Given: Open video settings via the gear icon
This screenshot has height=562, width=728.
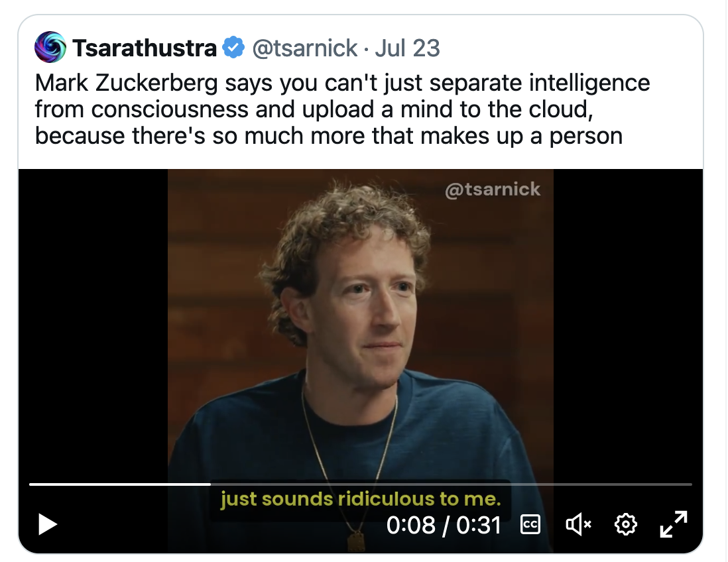Looking at the screenshot, I should (625, 525).
